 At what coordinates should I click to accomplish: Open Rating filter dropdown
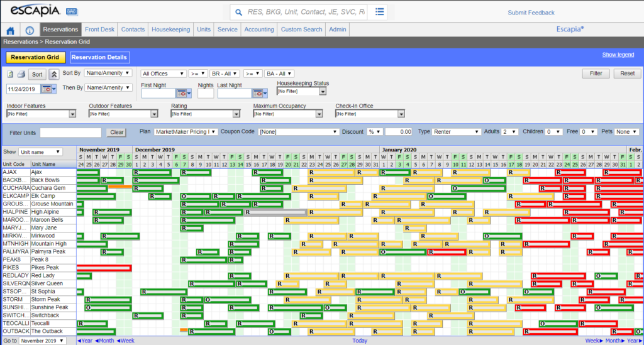(206, 114)
